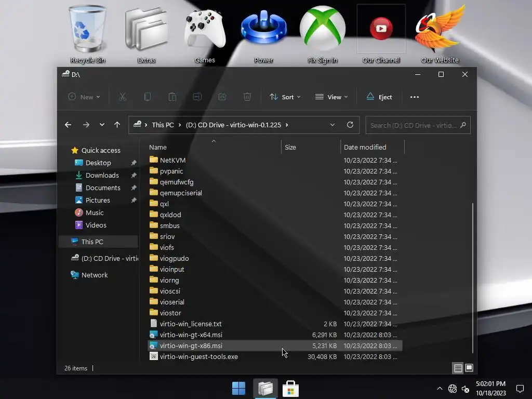Open the New item dropdown
The width and height of the screenshot is (532, 399).
pos(84,97)
